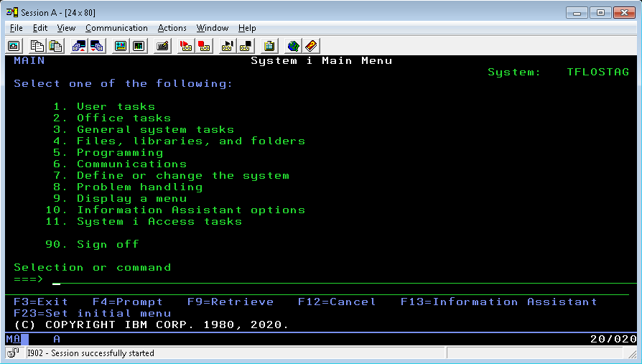Click F13=Information Assistant hotspot
This screenshot has height=364, width=642.
coord(498,302)
